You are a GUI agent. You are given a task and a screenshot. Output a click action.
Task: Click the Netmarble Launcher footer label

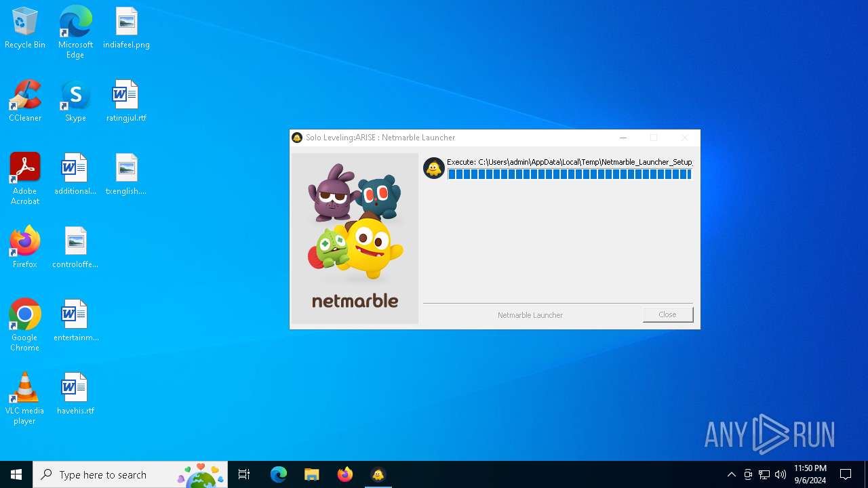pyautogui.click(x=530, y=315)
